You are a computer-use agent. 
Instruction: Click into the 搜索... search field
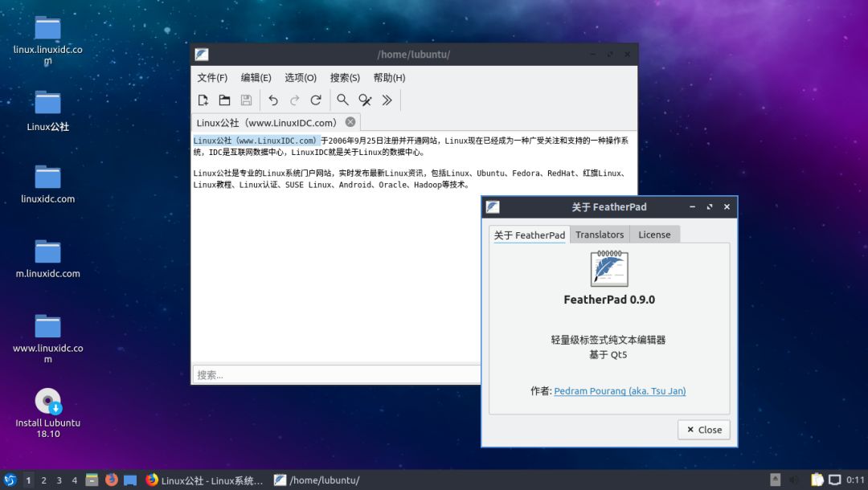[337, 374]
